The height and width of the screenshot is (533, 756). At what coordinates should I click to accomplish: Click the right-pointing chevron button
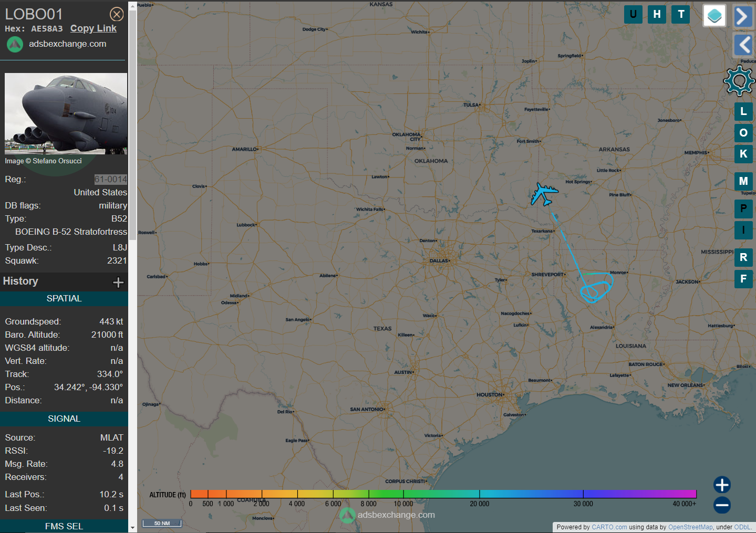[743, 16]
